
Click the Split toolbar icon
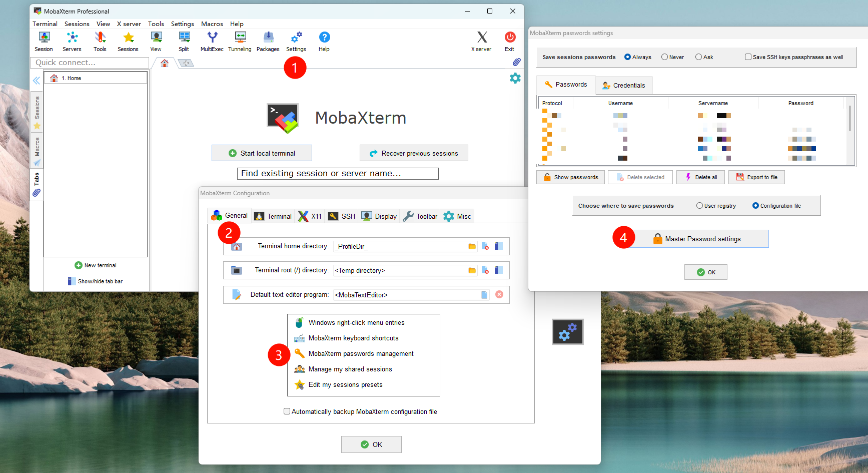pos(184,42)
